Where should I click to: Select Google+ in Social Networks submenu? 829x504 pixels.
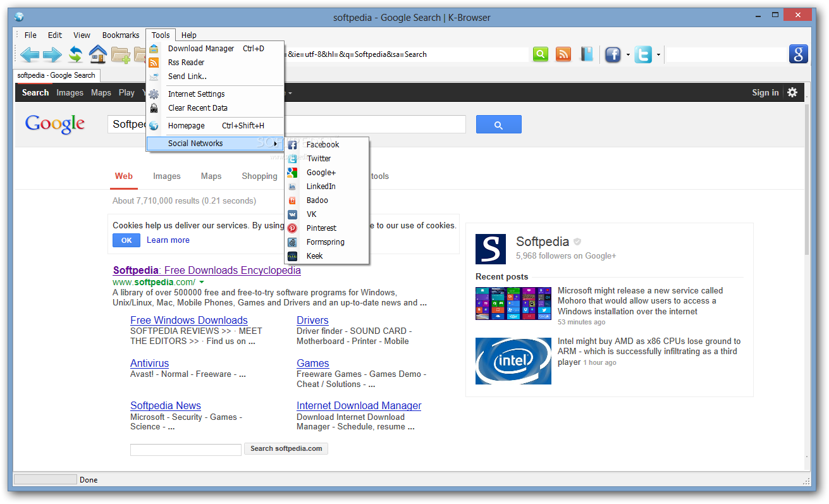click(326, 173)
